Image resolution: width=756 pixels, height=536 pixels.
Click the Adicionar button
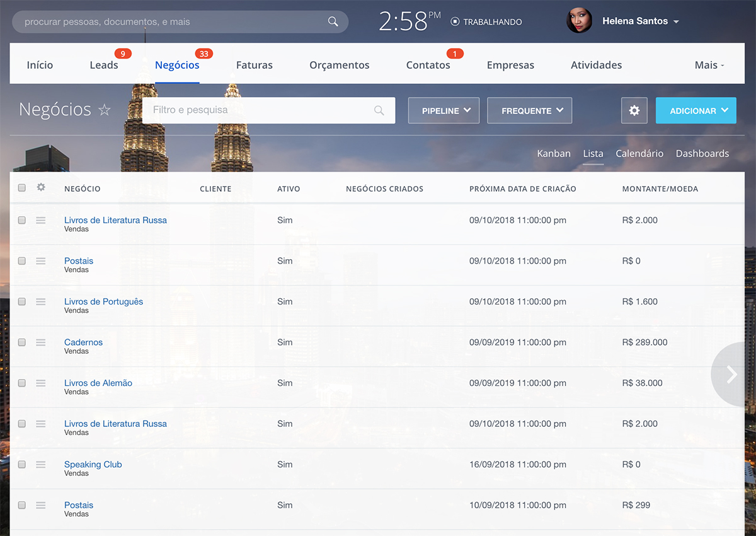(696, 110)
